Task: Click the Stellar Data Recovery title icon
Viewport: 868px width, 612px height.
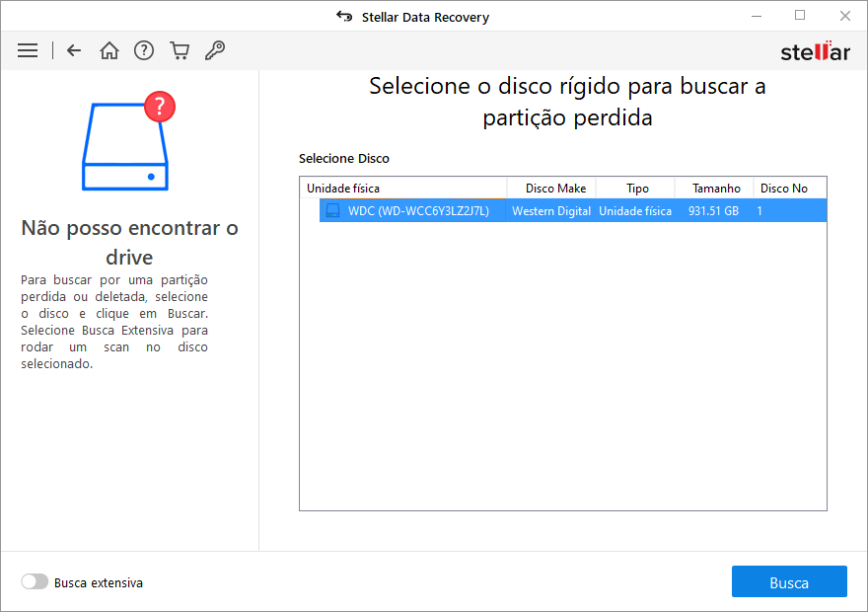Action: [344, 17]
